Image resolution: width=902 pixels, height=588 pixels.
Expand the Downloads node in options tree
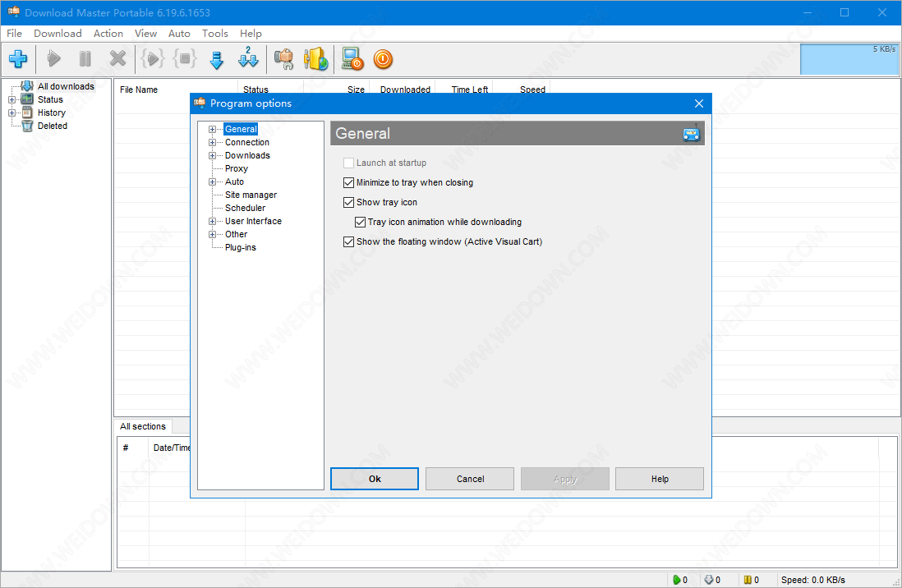pyautogui.click(x=212, y=156)
